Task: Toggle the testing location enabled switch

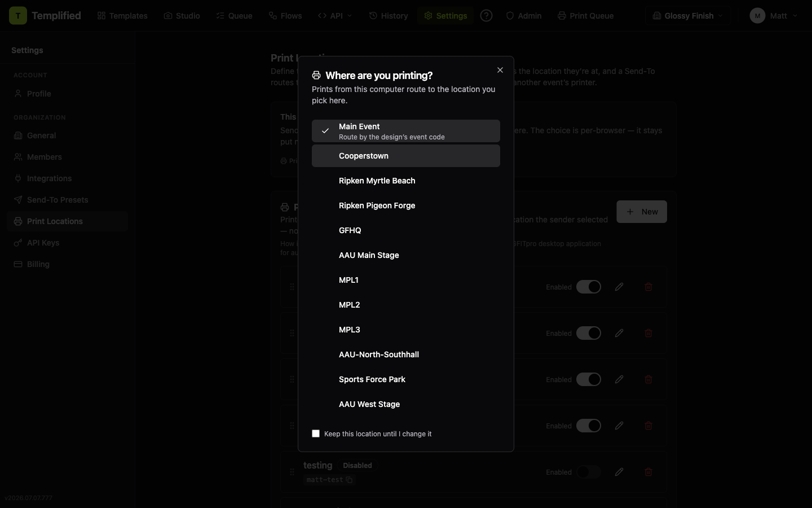Action: (x=589, y=472)
